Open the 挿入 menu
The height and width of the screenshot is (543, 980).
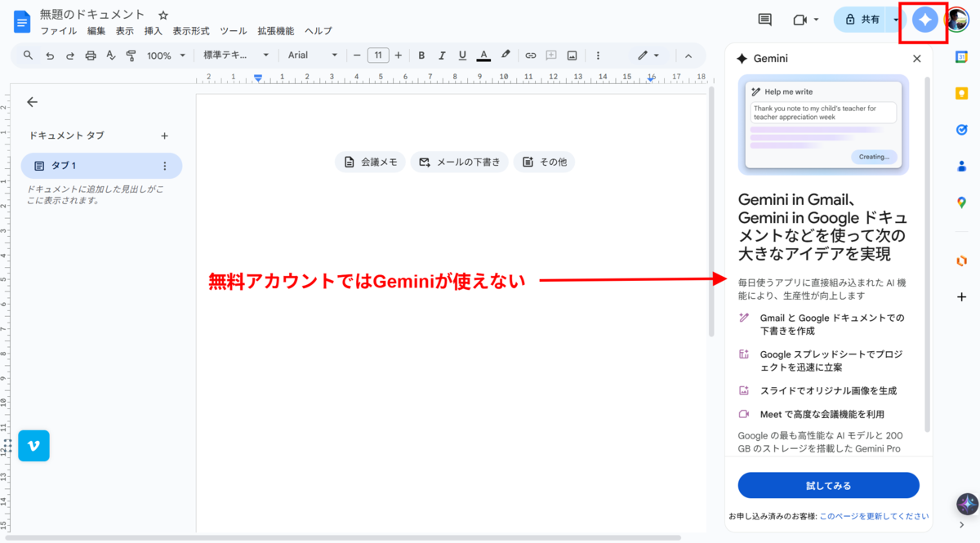point(154,31)
